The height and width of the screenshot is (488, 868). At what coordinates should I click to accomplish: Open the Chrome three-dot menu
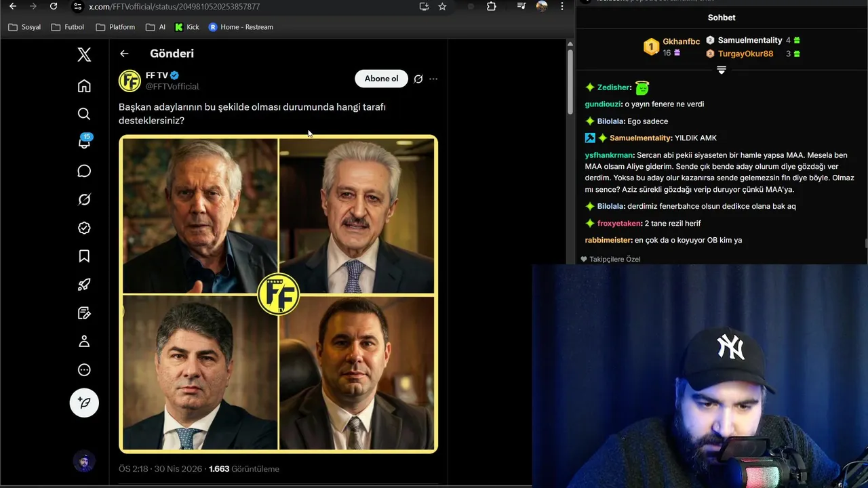pyautogui.click(x=561, y=6)
